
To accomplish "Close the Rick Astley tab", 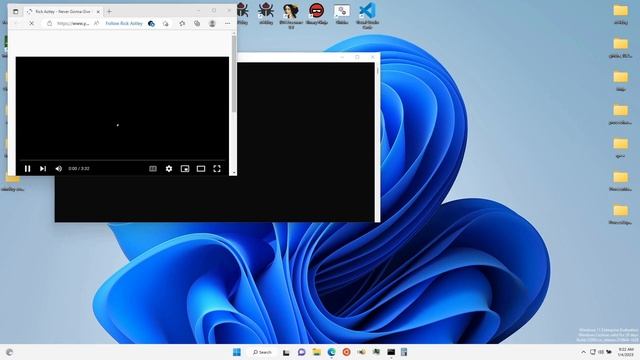I will click(x=98, y=12).
